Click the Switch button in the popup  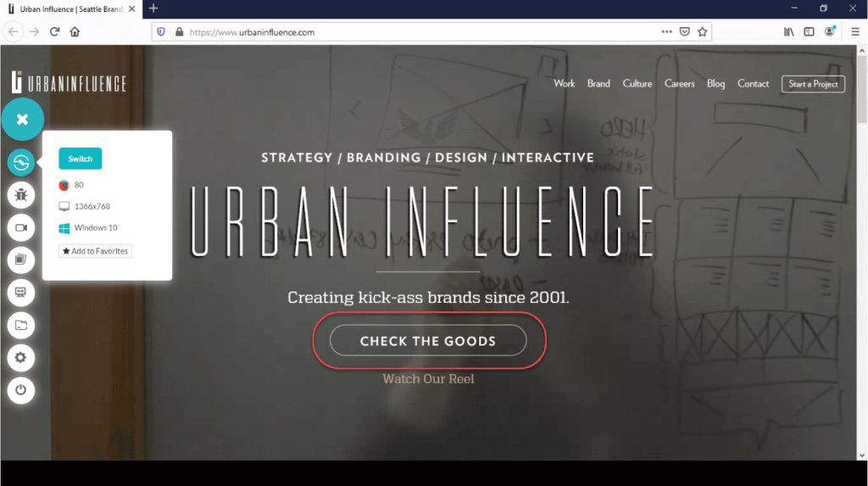click(81, 159)
